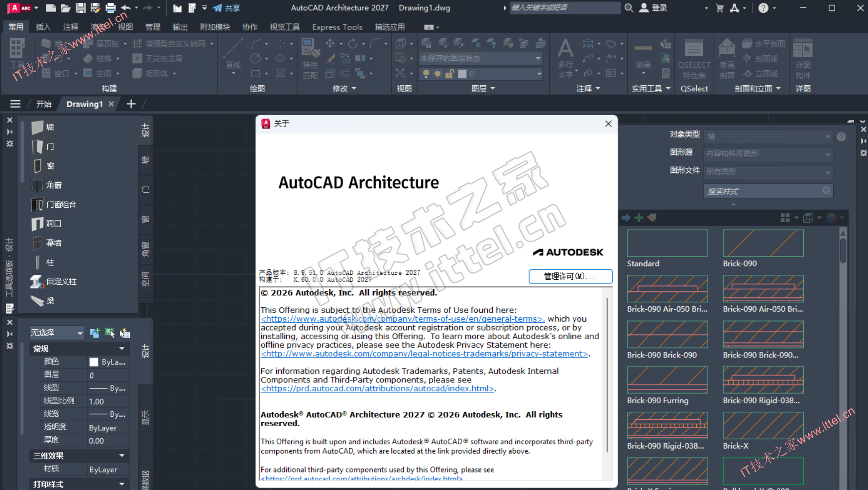This screenshot has width=868, height=490.
Task: Click the search magnifier icon in title bar
Action: pos(629,8)
